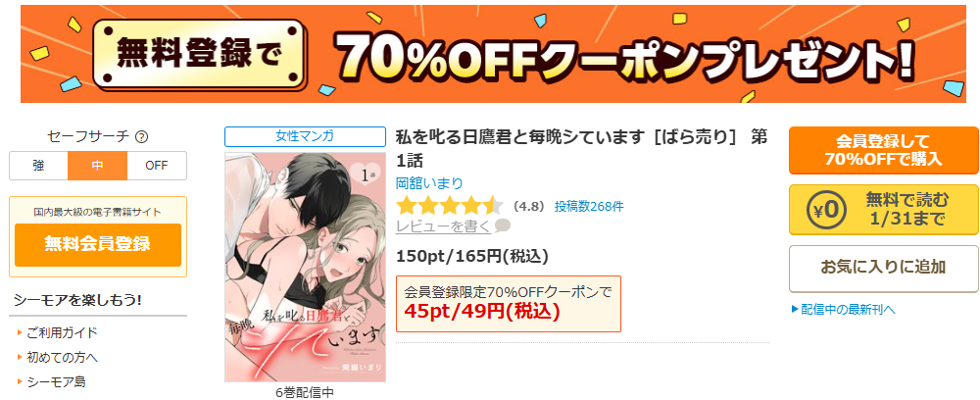The width and height of the screenshot is (980, 400).
Task: Open author link 岡舘いまり
Action: click(x=430, y=183)
